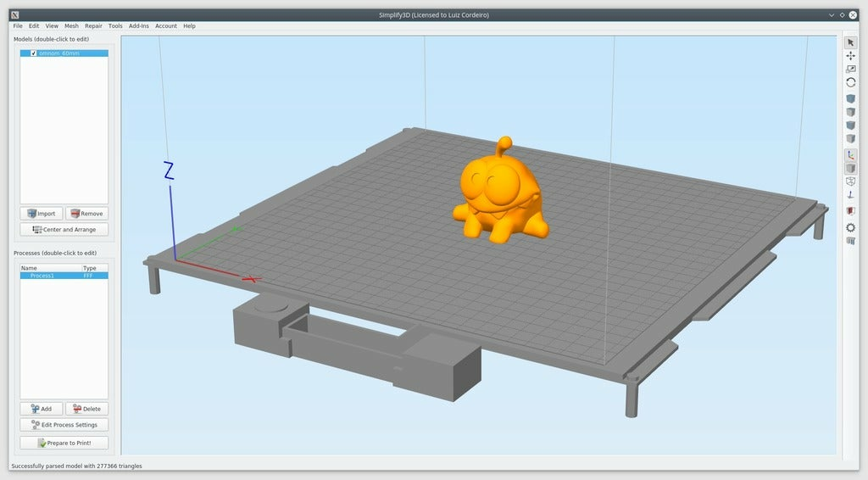Toggle solid model shading icon
This screenshot has height=480, width=868.
point(851,168)
